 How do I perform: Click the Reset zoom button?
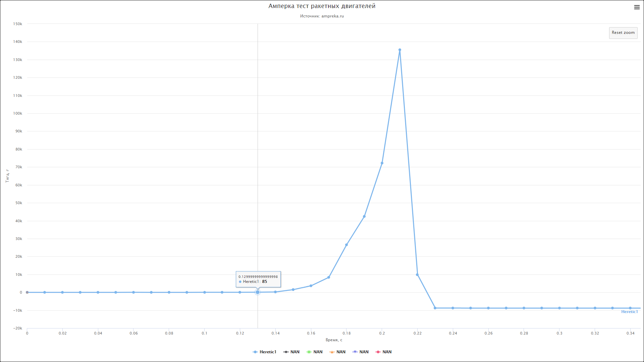(623, 33)
